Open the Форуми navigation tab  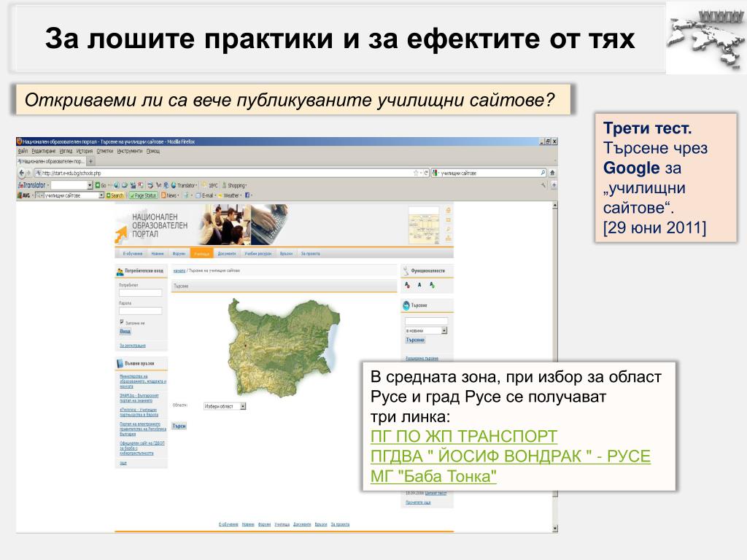click(x=179, y=254)
